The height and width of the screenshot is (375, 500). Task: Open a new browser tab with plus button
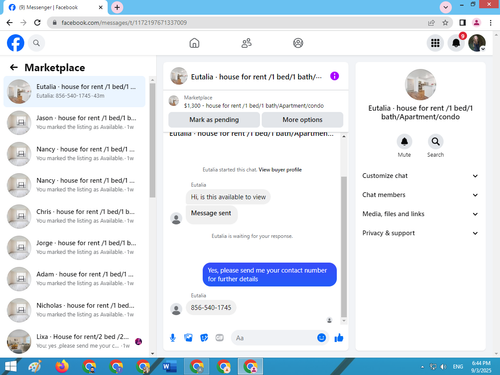(117, 7)
